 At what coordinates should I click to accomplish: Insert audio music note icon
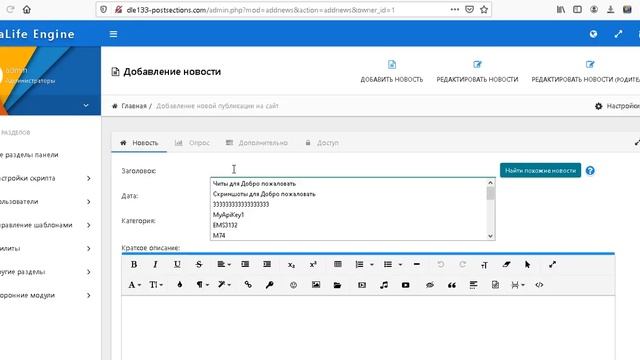pyautogui.click(x=384, y=285)
